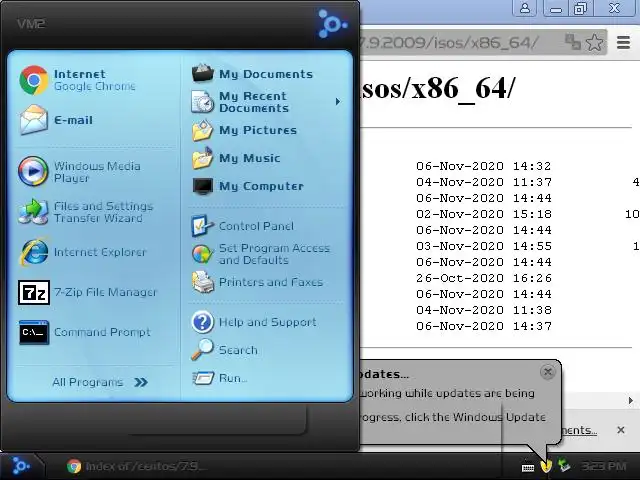The image size is (640, 480).
Task: Click the 06-Nov-2020 14:37 date entry
Action: (484, 326)
